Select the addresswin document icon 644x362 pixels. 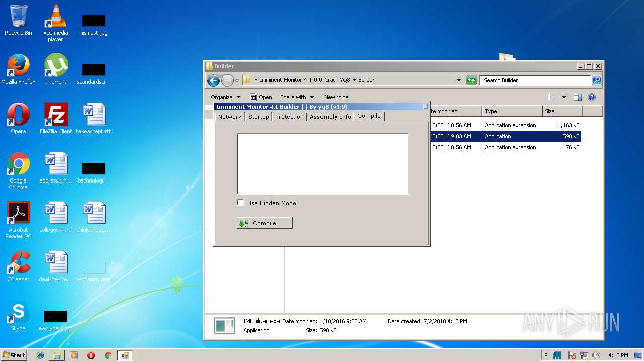click(x=55, y=168)
